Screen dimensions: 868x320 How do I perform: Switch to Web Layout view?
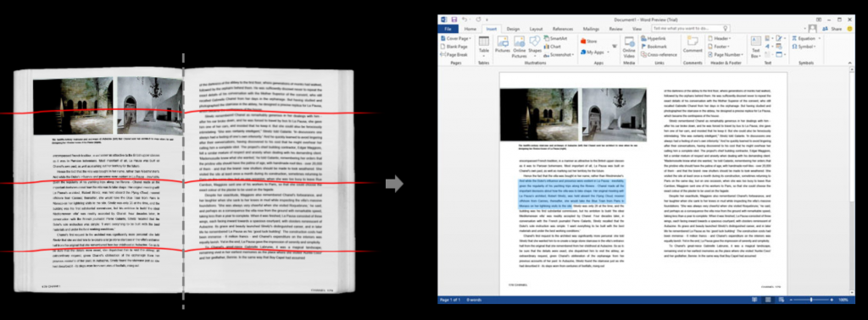click(x=781, y=300)
